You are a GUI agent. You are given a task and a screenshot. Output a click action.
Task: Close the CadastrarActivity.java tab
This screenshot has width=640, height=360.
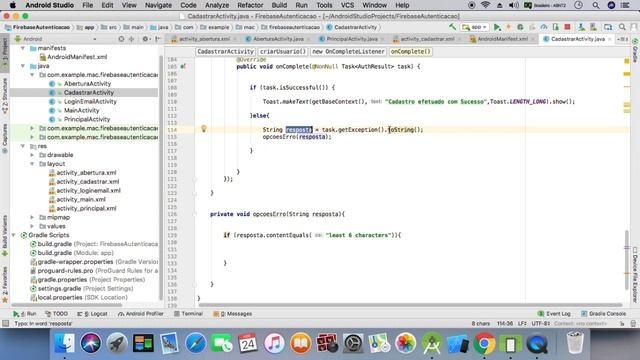[x=610, y=39]
